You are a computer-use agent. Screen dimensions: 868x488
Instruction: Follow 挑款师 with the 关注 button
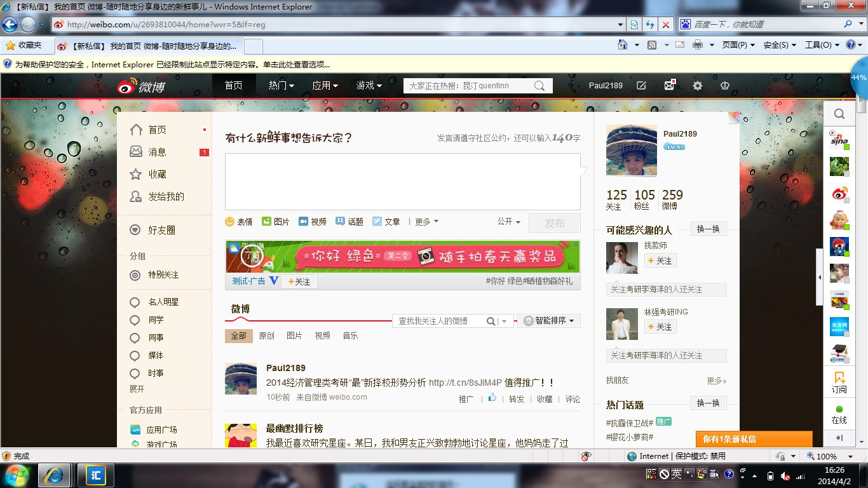click(660, 261)
